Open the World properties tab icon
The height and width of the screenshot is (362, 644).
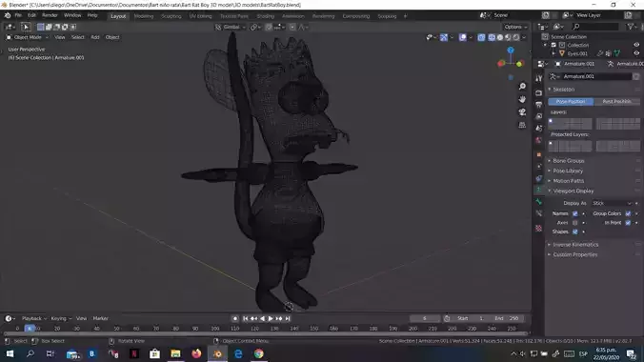pos(539,140)
